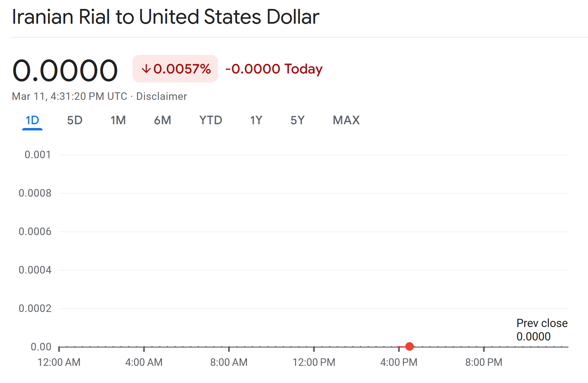Click the large 0.0000 exchange rate value

point(65,71)
